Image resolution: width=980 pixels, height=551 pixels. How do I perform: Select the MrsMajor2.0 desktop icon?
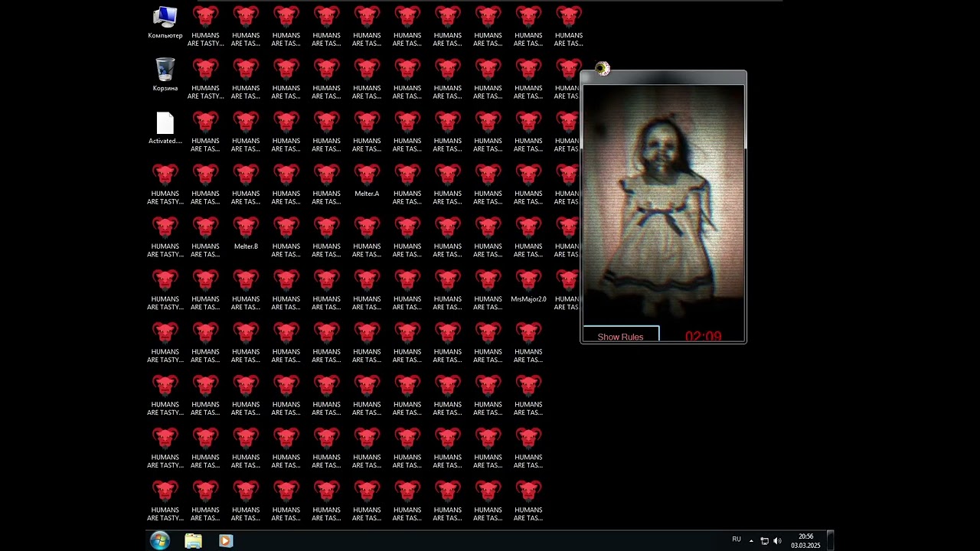[528, 285]
